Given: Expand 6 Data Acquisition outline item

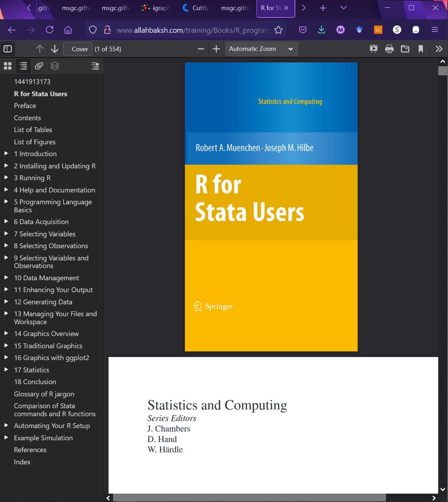Looking at the screenshot, I should (6, 222).
